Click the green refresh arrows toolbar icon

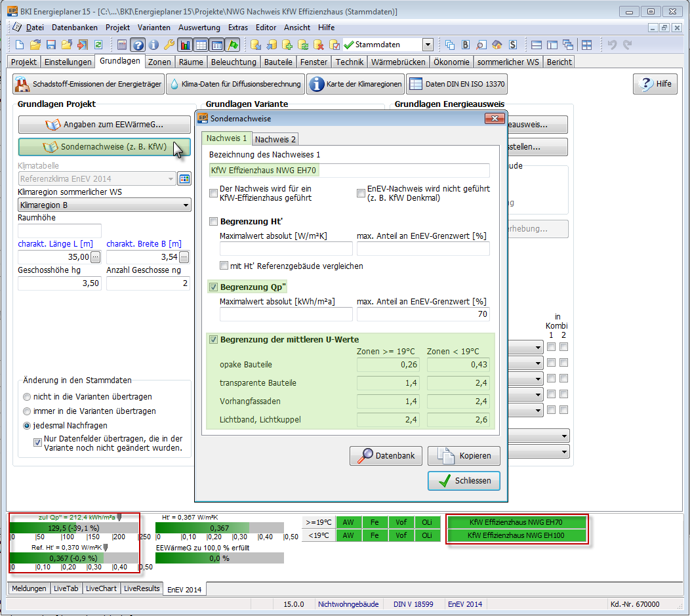pos(98,45)
